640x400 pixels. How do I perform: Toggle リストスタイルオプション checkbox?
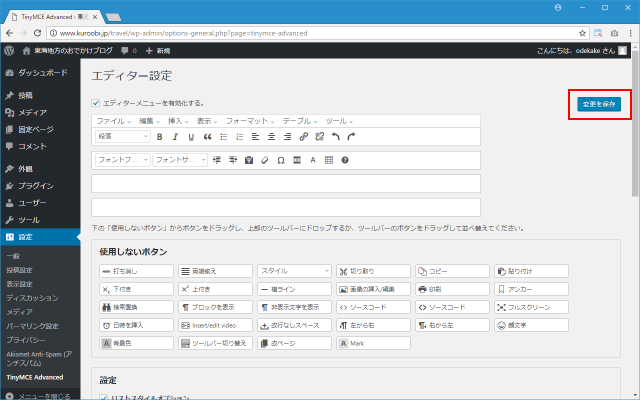tap(106, 397)
